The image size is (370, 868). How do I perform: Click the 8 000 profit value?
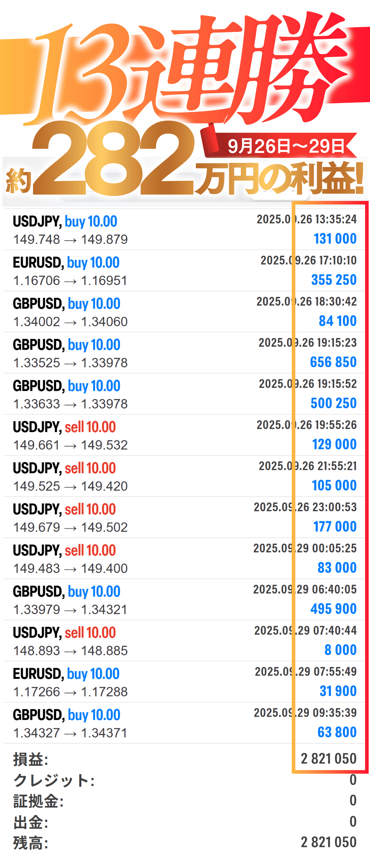click(x=340, y=650)
